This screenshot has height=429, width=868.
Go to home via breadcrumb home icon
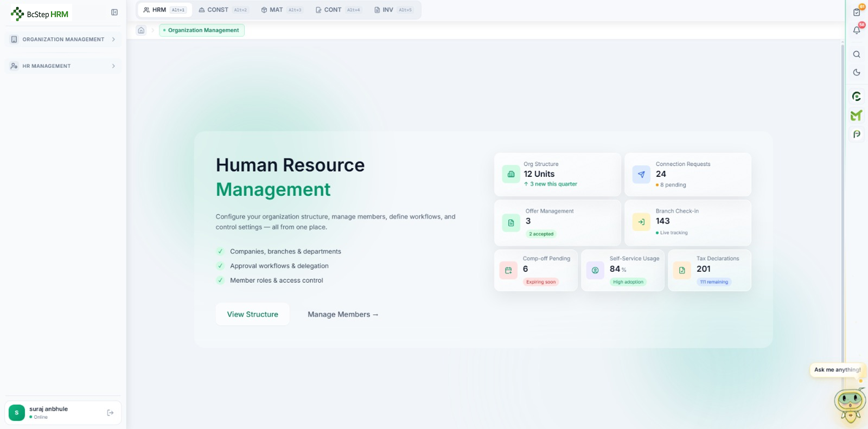(141, 30)
